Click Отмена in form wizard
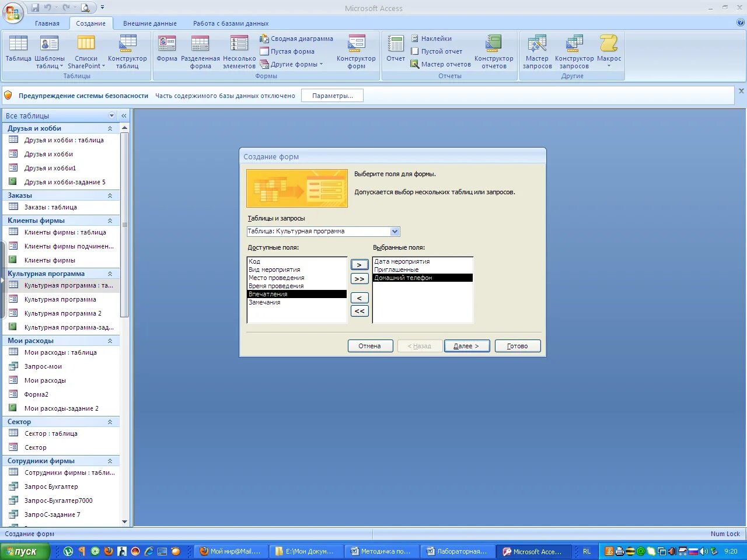This screenshot has width=747, height=560. 370,346
